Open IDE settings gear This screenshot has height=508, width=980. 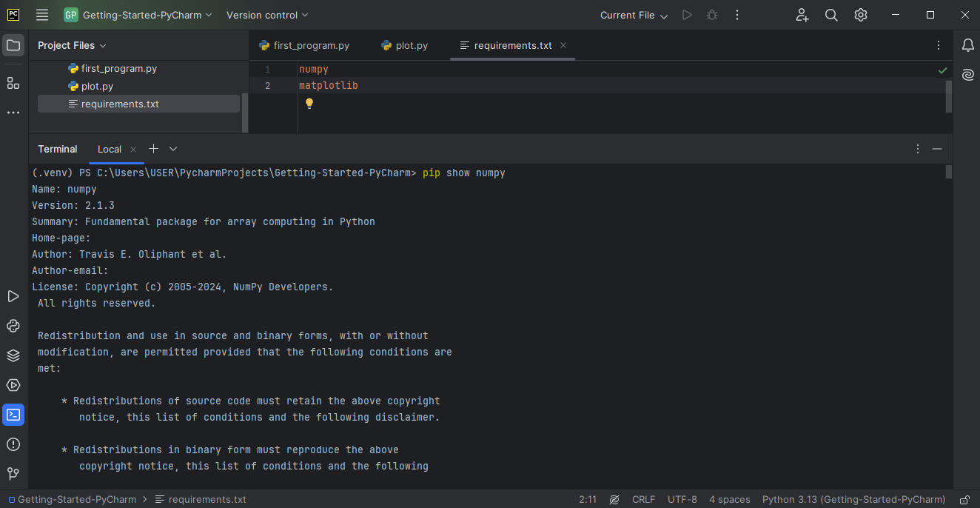[x=860, y=15]
